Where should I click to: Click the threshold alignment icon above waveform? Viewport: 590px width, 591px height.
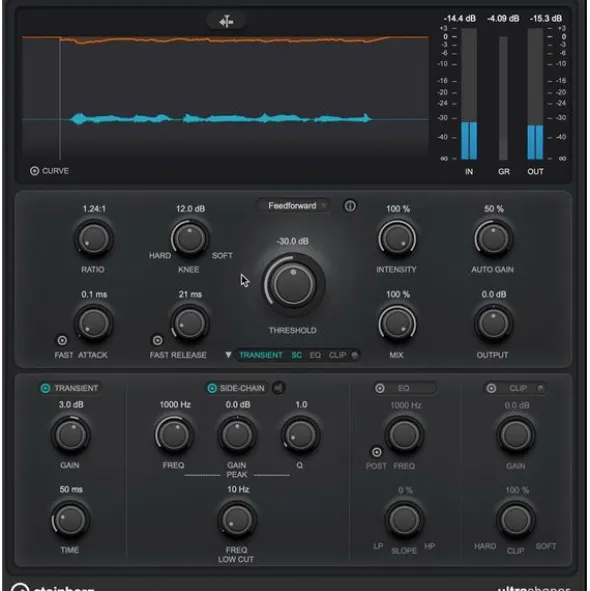point(226,21)
